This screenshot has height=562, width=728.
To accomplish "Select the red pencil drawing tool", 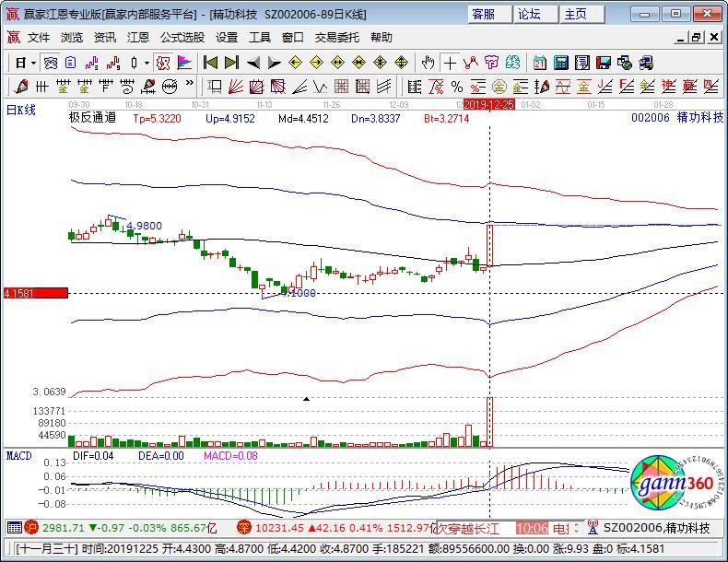I will 21,87.
